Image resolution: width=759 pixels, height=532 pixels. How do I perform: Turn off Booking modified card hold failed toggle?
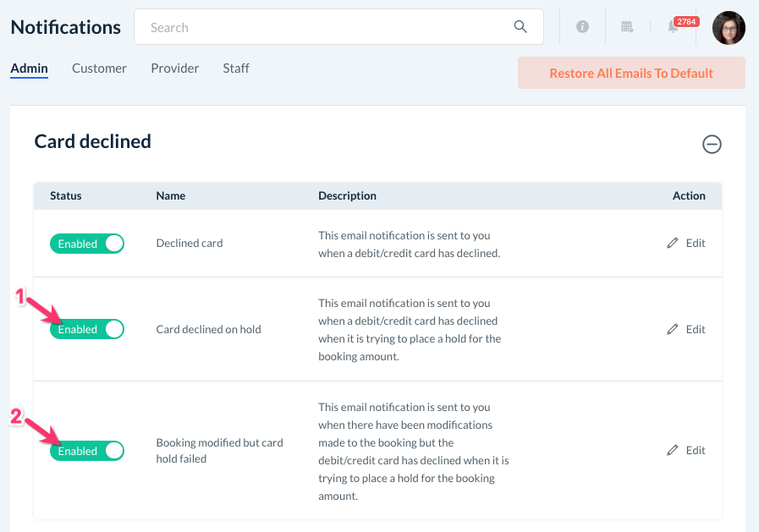pos(87,451)
